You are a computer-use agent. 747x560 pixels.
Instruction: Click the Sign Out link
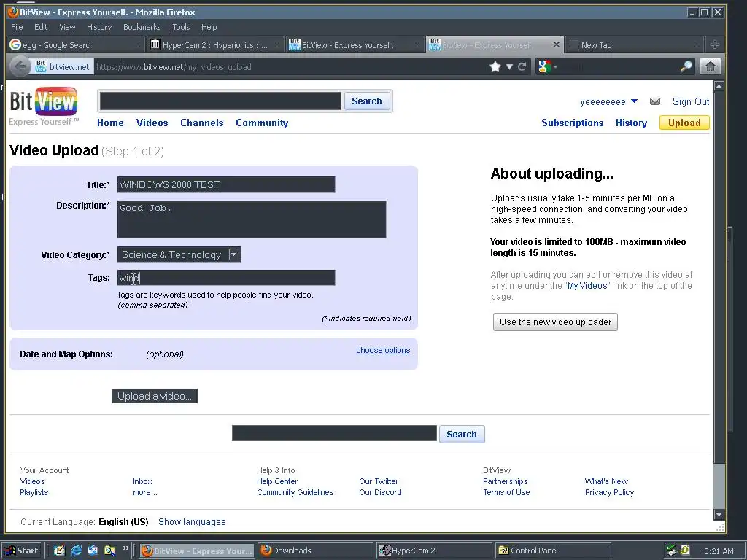click(x=691, y=101)
